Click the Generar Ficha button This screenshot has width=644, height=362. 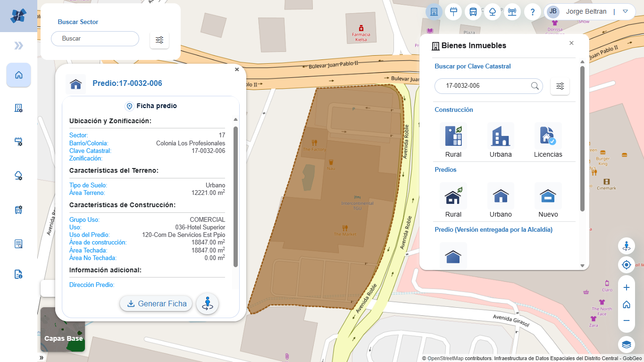(156, 303)
